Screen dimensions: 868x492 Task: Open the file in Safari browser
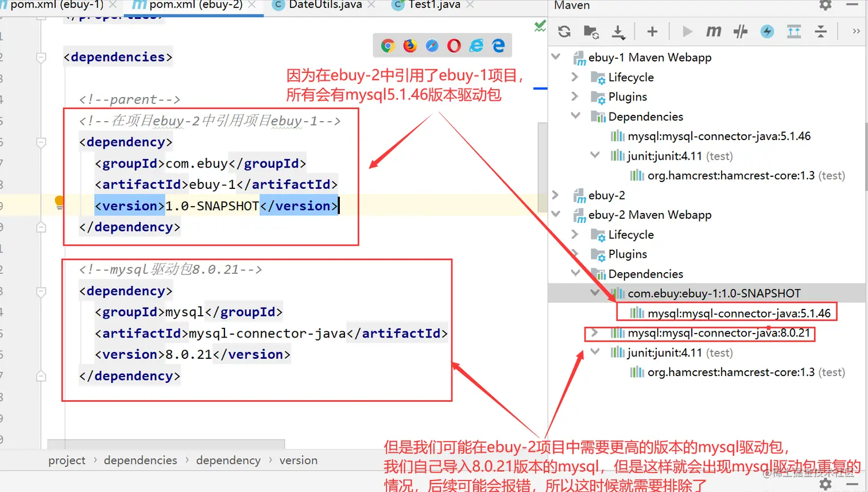tap(432, 46)
